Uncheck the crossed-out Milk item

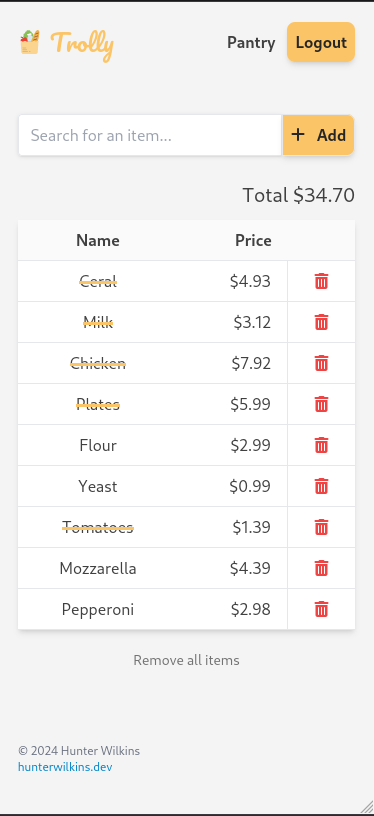coord(98,323)
